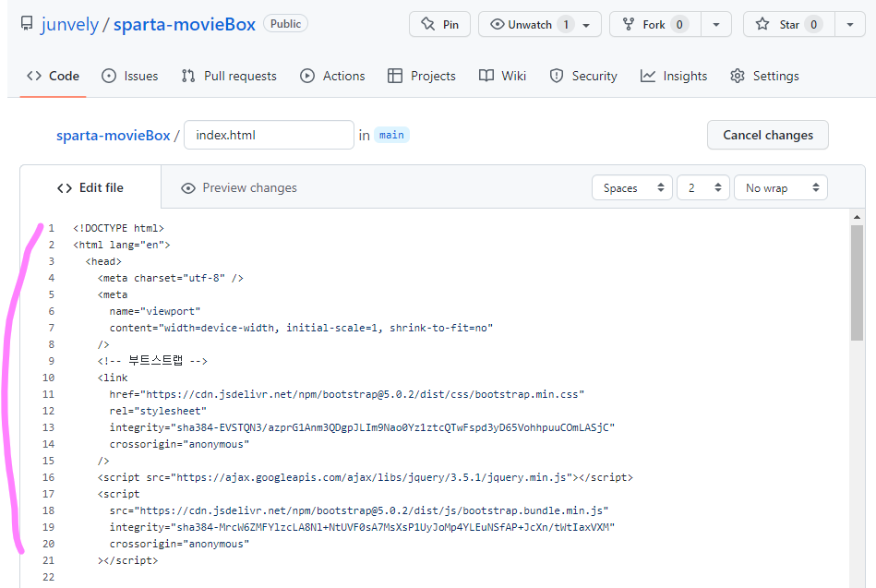This screenshot has width=876, height=588.
Task: Open the Wiki tab
Action: click(503, 76)
